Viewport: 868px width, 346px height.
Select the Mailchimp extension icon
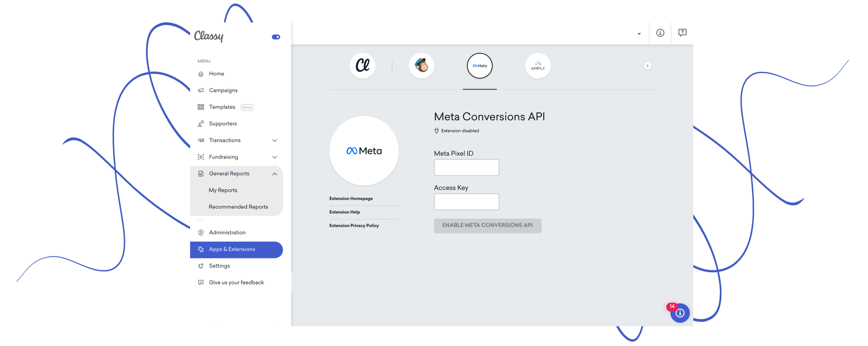click(422, 66)
